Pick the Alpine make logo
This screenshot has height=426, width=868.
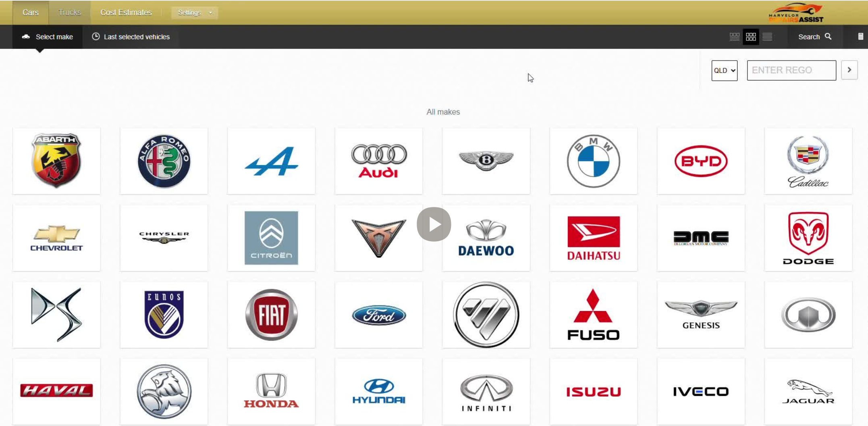[x=271, y=161]
